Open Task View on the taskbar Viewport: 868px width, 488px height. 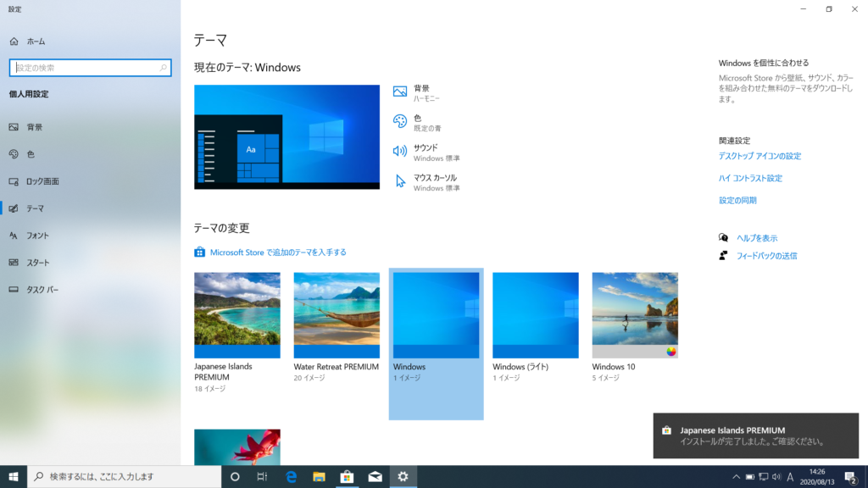263,476
